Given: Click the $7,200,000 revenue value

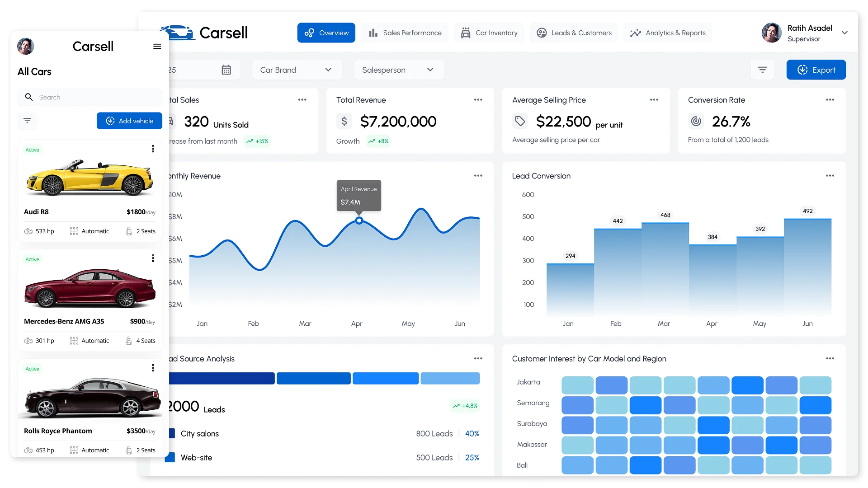Looking at the screenshot, I should coord(398,121).
